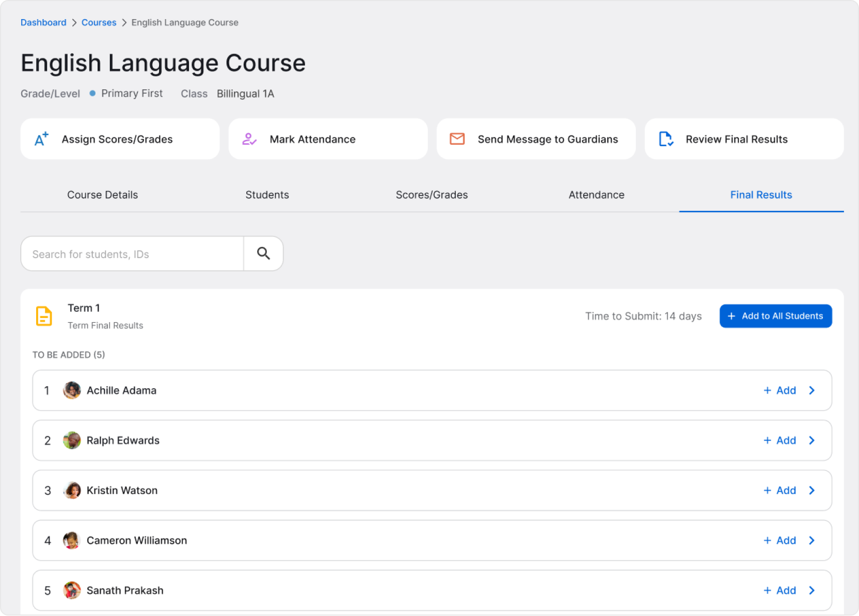Click Cameron Williamson's avatar image
859x616 pixels.
(x=72, y=540)
